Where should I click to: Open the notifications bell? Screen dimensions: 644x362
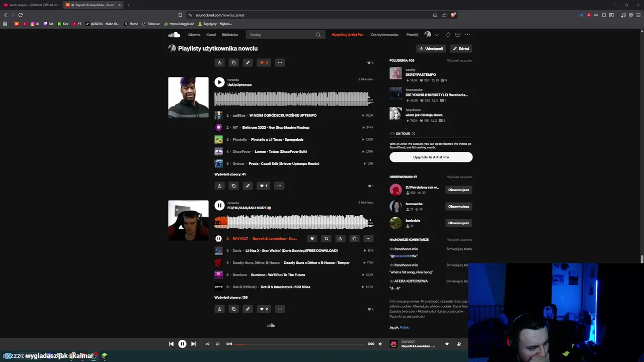tap(448, 35)
